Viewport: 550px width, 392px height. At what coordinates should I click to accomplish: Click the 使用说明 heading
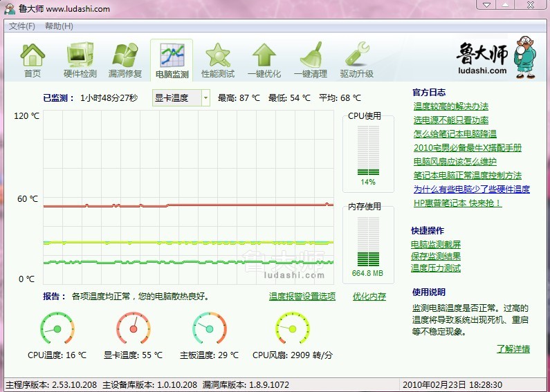[x=429, y=292]
